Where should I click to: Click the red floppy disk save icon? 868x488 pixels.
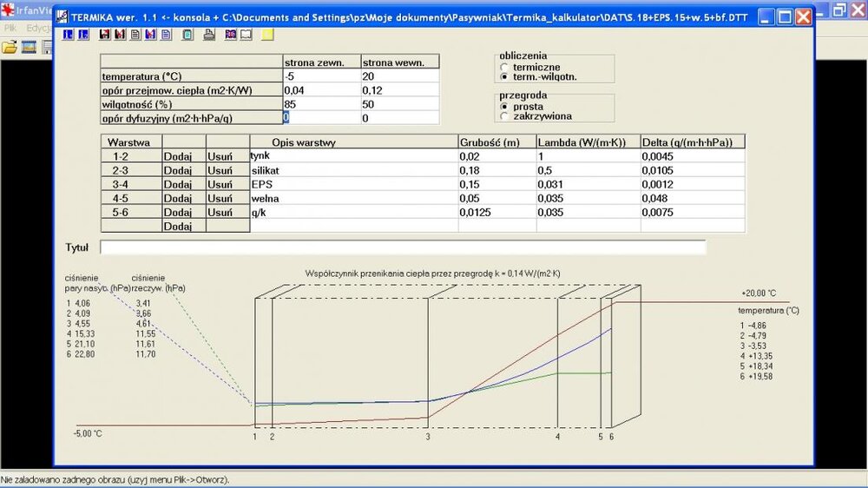pyautogui.click(x=105, y=35)
